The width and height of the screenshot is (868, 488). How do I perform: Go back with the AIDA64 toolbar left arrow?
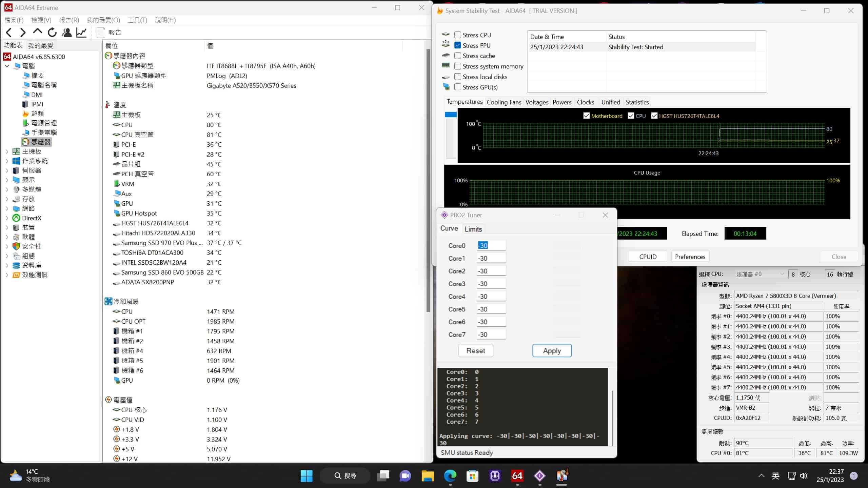point(9,33)
